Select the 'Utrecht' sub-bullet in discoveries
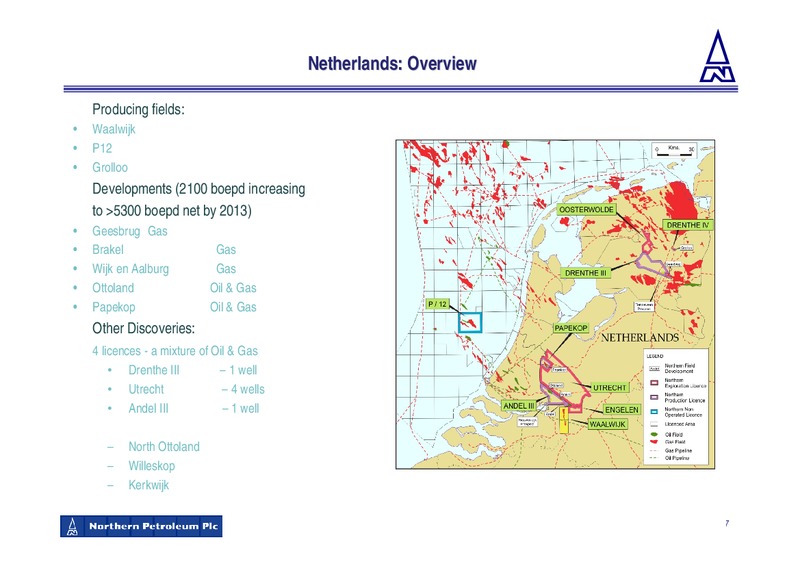Image resolution: width=800 pixels, height=566 pixels. [146, 389]
